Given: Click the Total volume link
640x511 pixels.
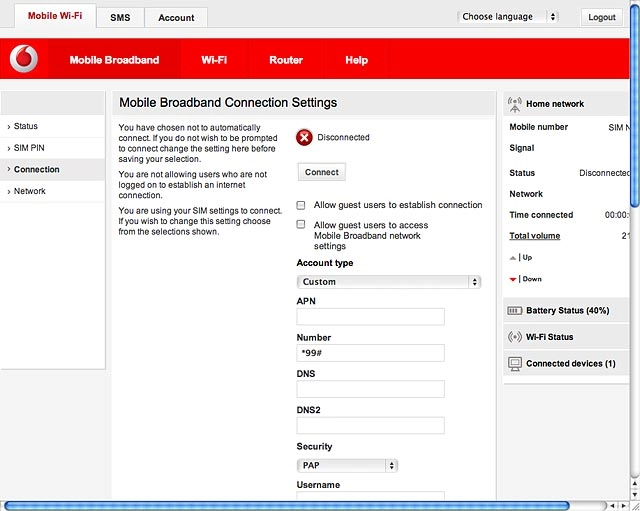Looking at the screenshot, I should click(534, 236).
